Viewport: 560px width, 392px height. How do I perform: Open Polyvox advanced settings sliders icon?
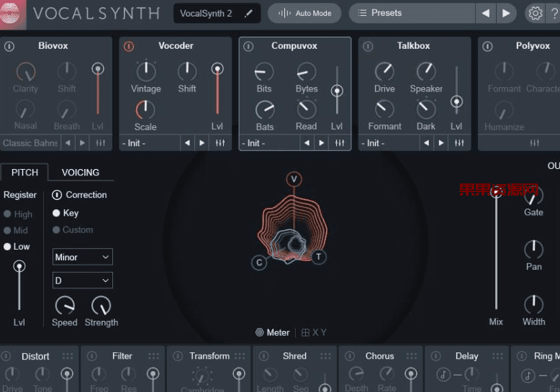(535, 143)
